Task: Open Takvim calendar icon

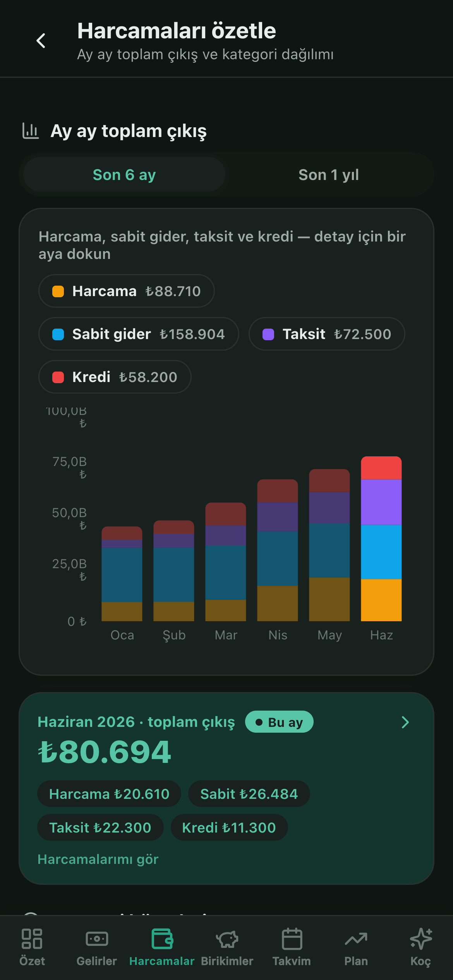Action: pos(292,939)
